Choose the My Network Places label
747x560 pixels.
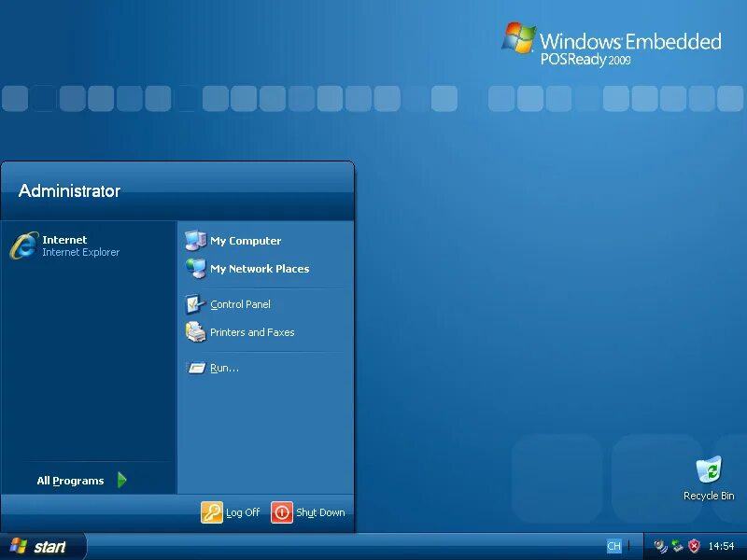tap(260, 269)
